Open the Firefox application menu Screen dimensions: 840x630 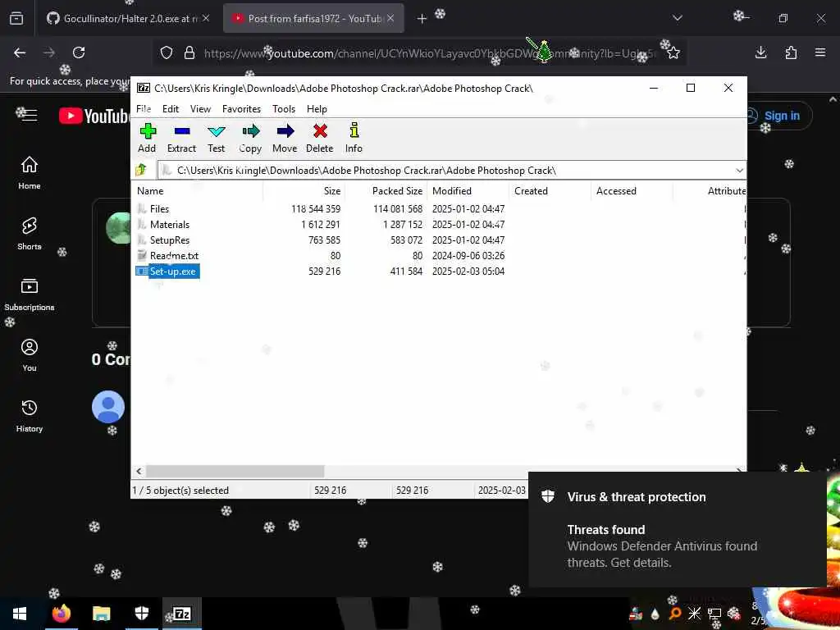tap(820, 52)
